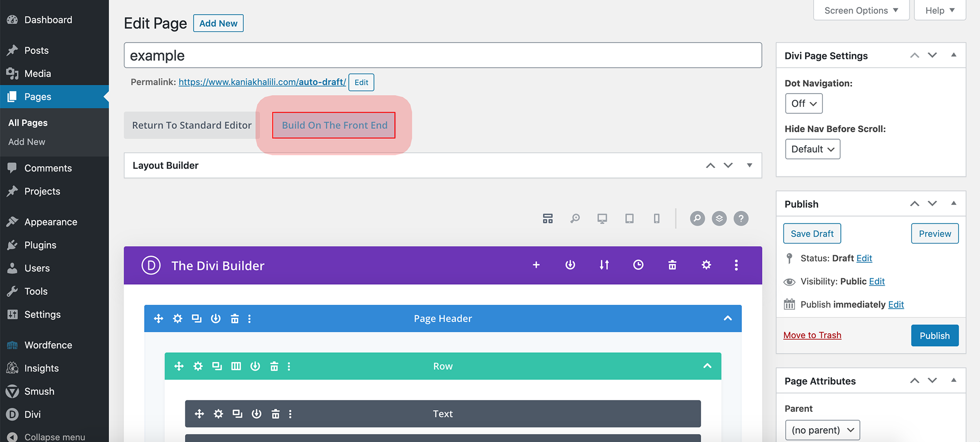This screenshot has height=442, width=980.
Task: Duplicate the Text module
Action: coord(237,414)
